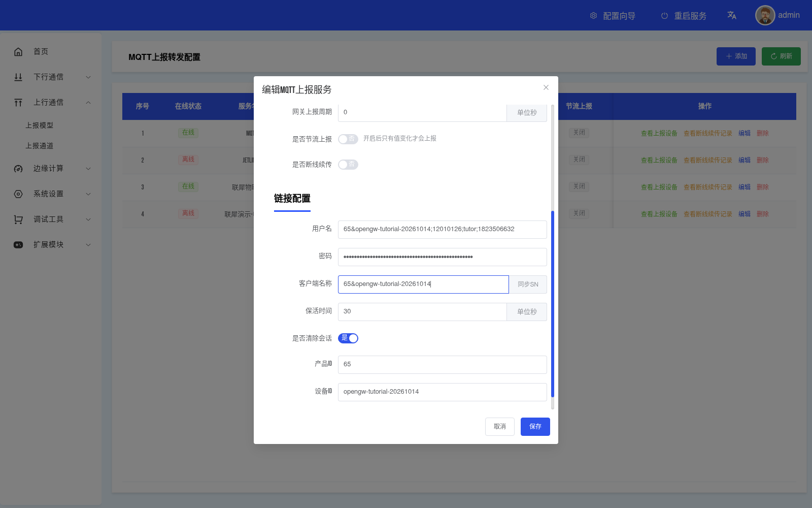Focus the 客户端名称 input field
The image size is (812, 508).
click(423, 284)
